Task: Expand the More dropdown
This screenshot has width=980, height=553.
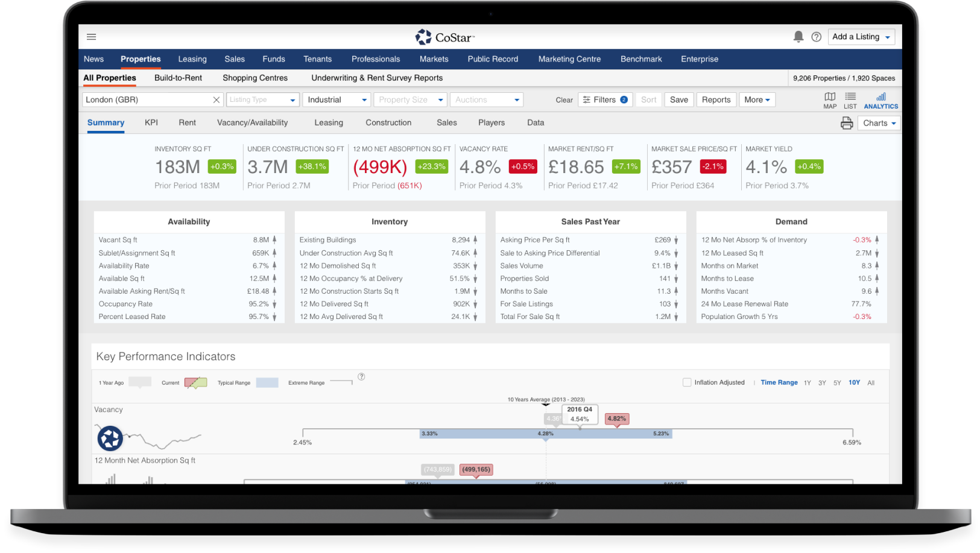Action: [x=757, y=100]
